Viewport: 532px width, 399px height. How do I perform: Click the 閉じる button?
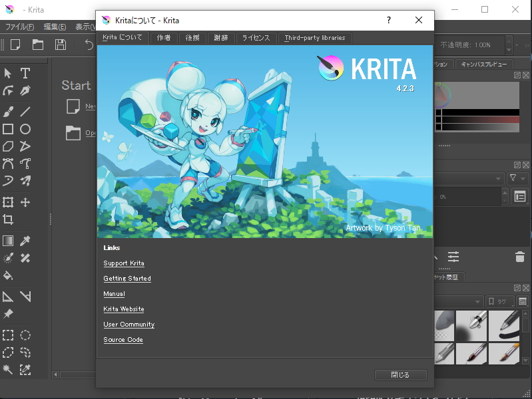tap(400, 375)
